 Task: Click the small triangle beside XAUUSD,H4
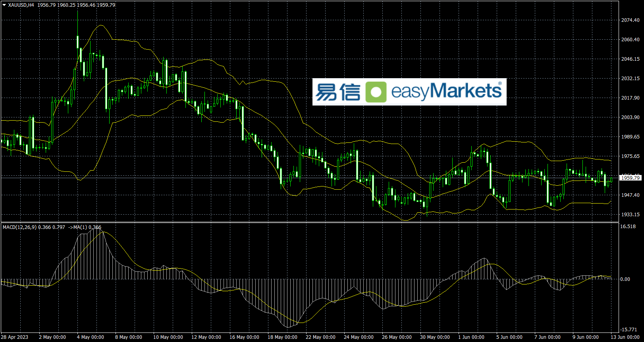[x=4, y=5]
